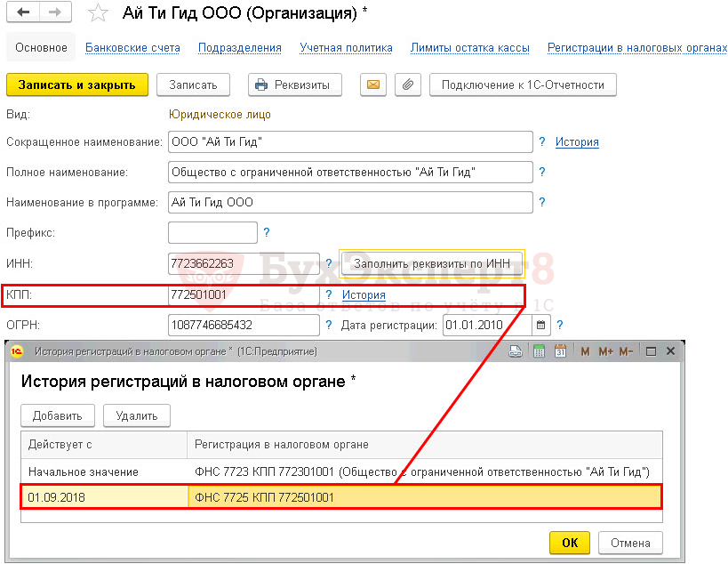The height and width of the screenshot is (564, 728).
Task: Select the ФНС 7725 КПП 772501001 cell
Action: coord(425,497)
